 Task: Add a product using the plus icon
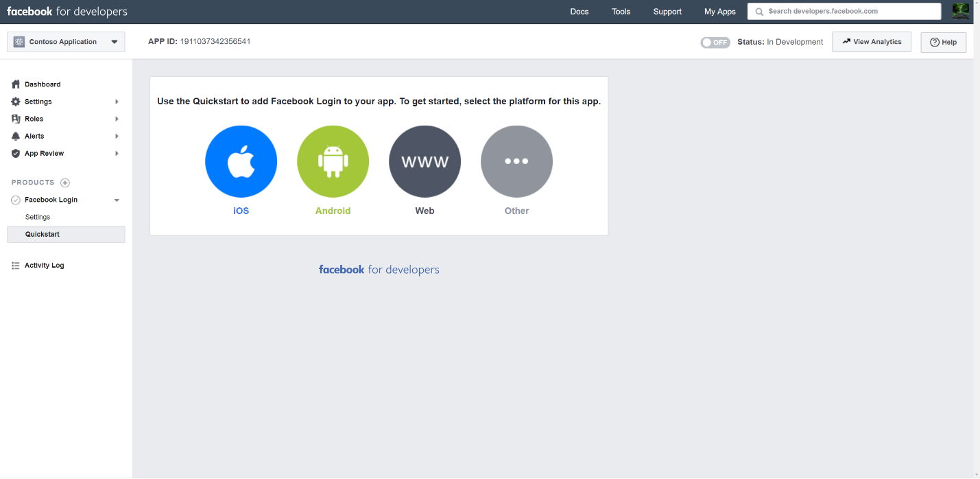point(65,183)
